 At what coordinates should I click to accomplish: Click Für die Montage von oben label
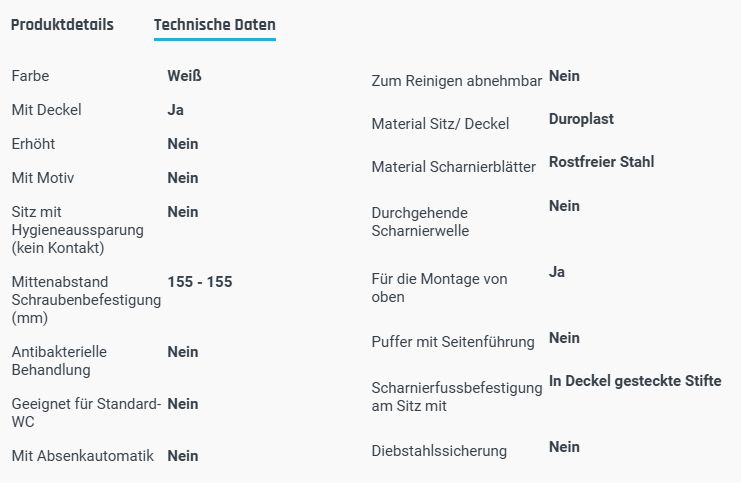click(x=439, y=288)
